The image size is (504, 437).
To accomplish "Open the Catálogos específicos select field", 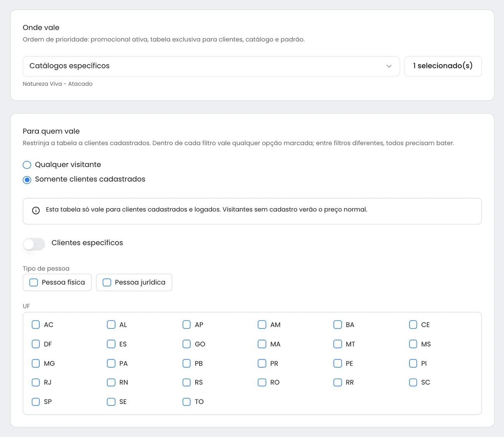I will click(x=211, y=66).
